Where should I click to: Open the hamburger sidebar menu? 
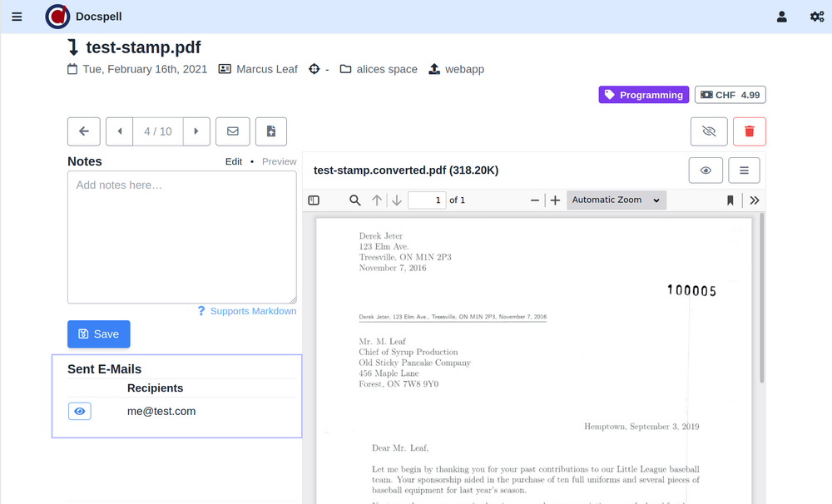click(x=17, y=17)
